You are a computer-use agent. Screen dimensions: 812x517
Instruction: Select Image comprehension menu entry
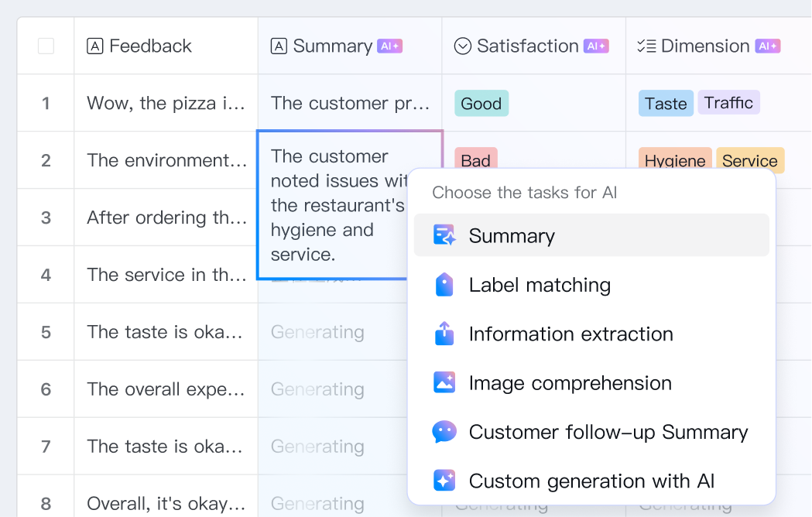(570, 382)
